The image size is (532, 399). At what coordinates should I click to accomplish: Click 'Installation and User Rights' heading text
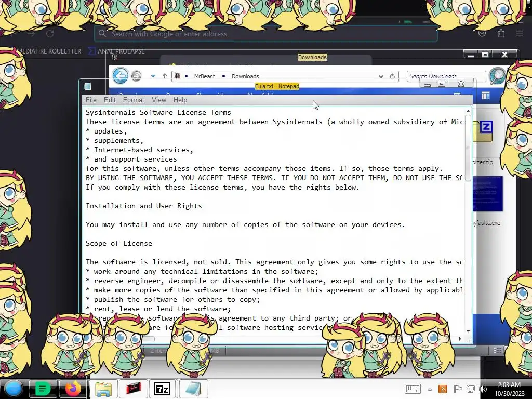tap(144, 206)
